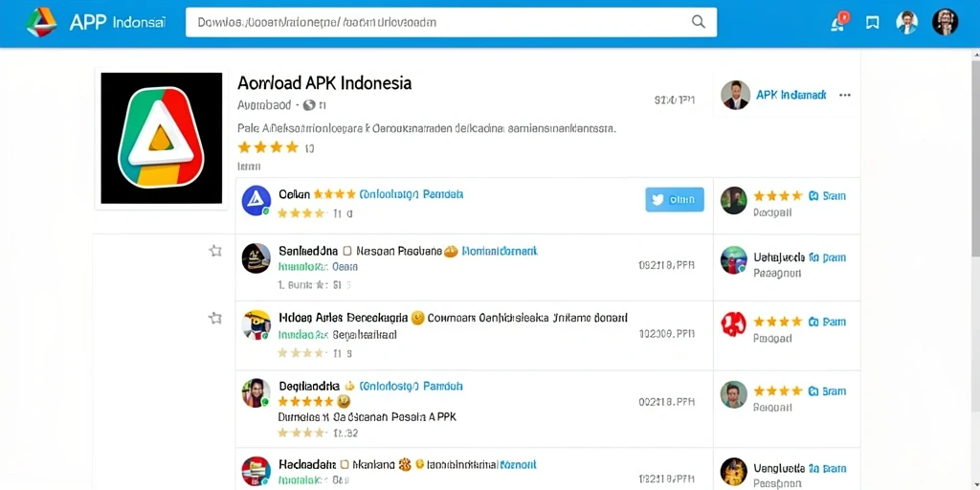Click the Uahajueda sidebar avatar
This screenshot has width=980, height=490.
click(x=734, y=260)
